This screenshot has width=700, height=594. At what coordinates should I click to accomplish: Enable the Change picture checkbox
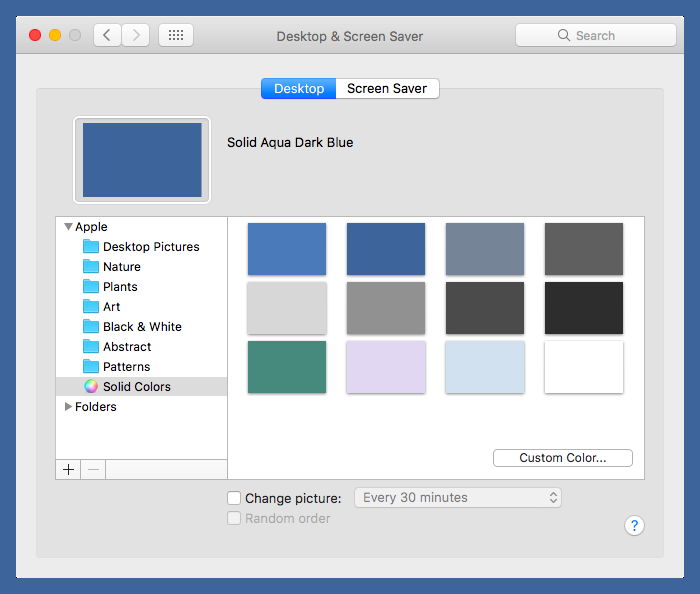pyautogui.click(x=234, y=498)
